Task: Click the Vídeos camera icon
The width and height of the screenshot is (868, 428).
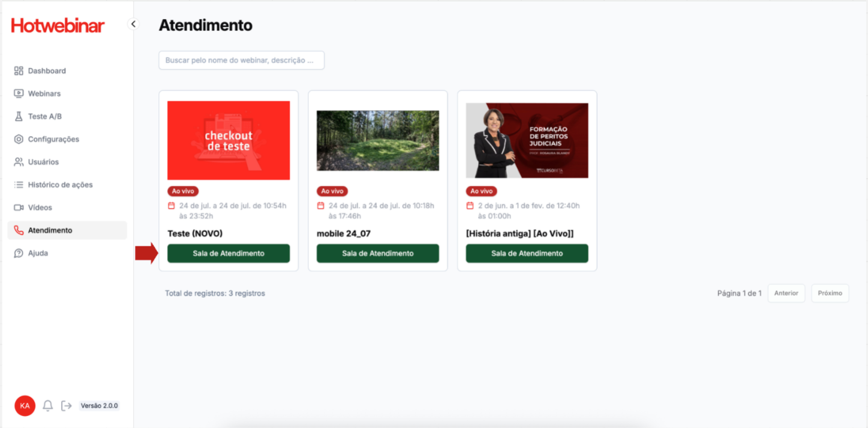Action: pyautogui.click(x=19, y=207)
